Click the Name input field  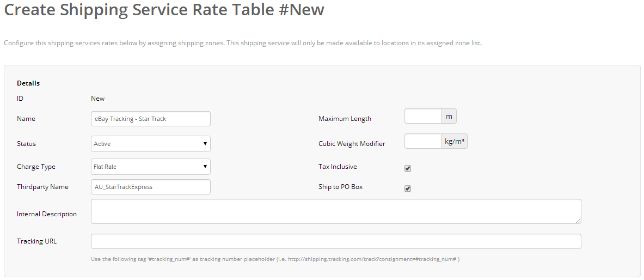coord(150,119)
